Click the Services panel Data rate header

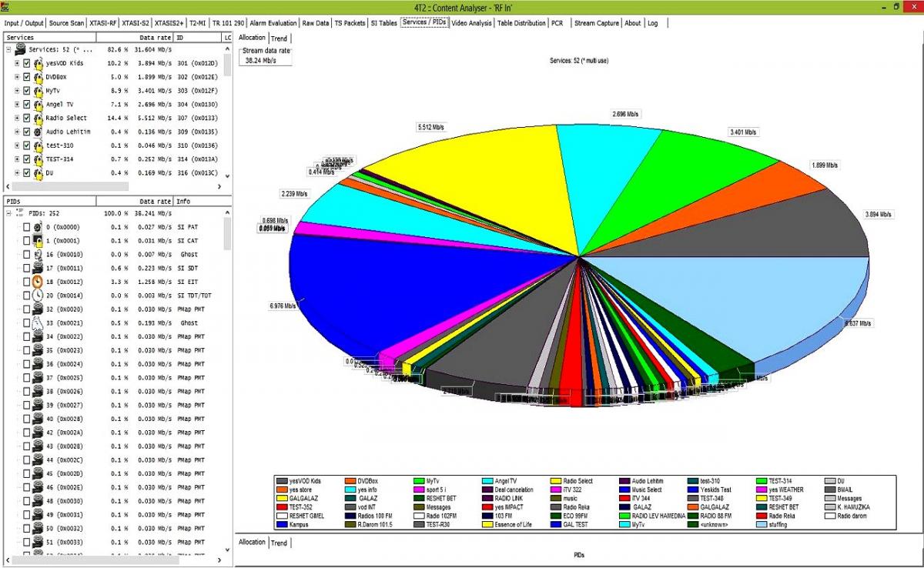click(x=134, y=37)
